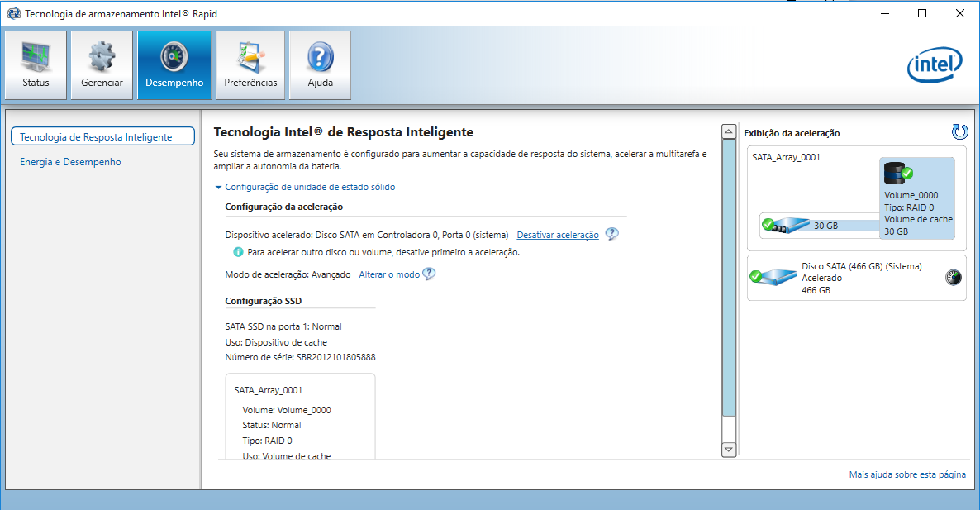Maximize the window
Image resolution: width=980 pixels, height=510 pixels.
[922, 13]
